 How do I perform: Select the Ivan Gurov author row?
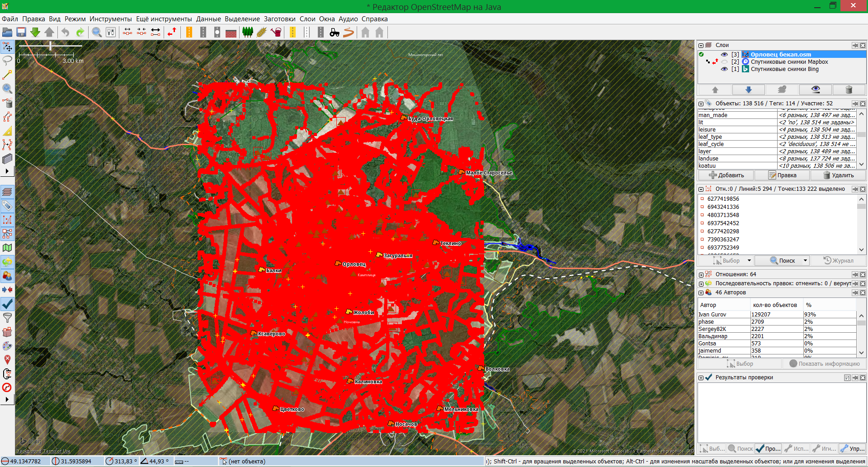[777, 315]
